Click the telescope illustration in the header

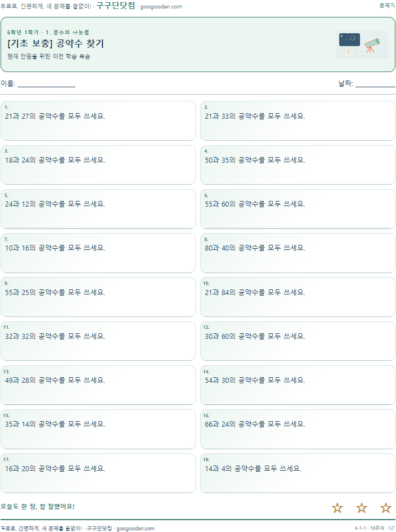(x=362, y=44)
